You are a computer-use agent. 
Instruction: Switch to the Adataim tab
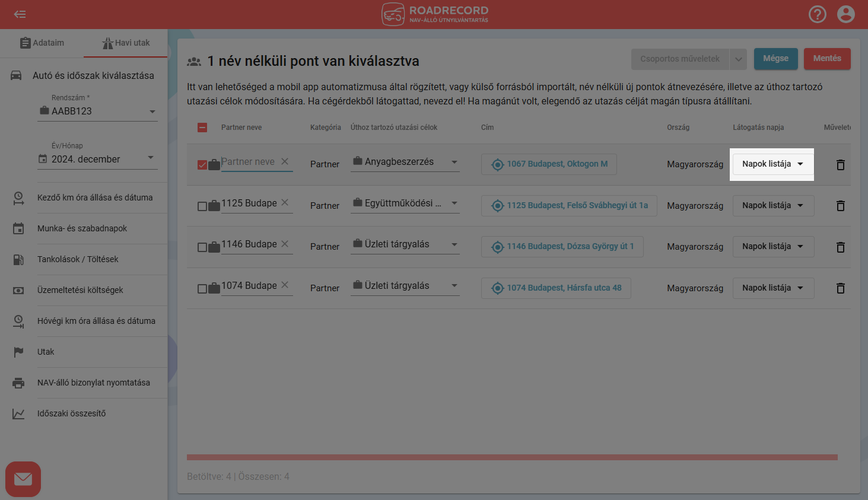42,43
